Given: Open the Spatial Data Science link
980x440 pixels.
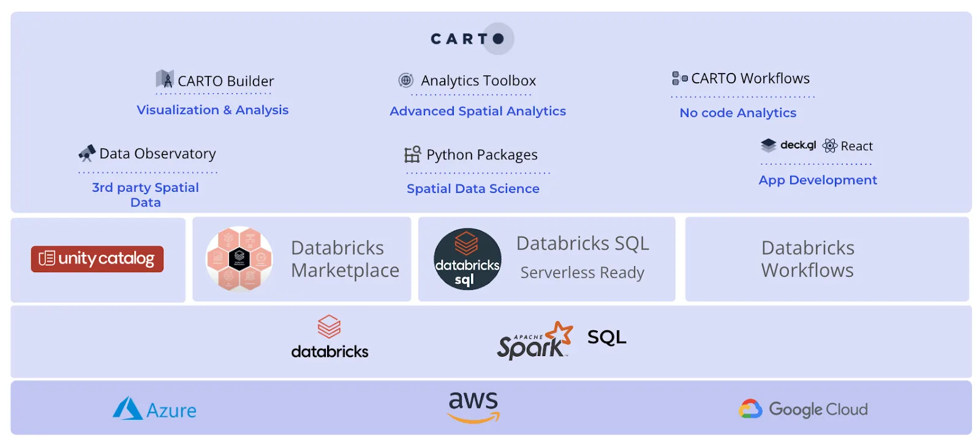Looking at the screenshot, I should [x=473, y=189].
